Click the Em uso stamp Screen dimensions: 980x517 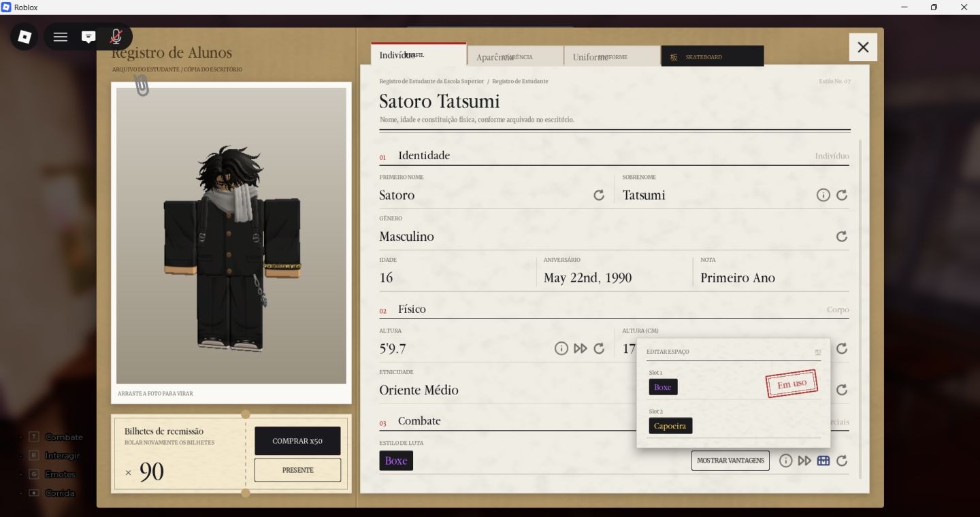pos(791,384)
